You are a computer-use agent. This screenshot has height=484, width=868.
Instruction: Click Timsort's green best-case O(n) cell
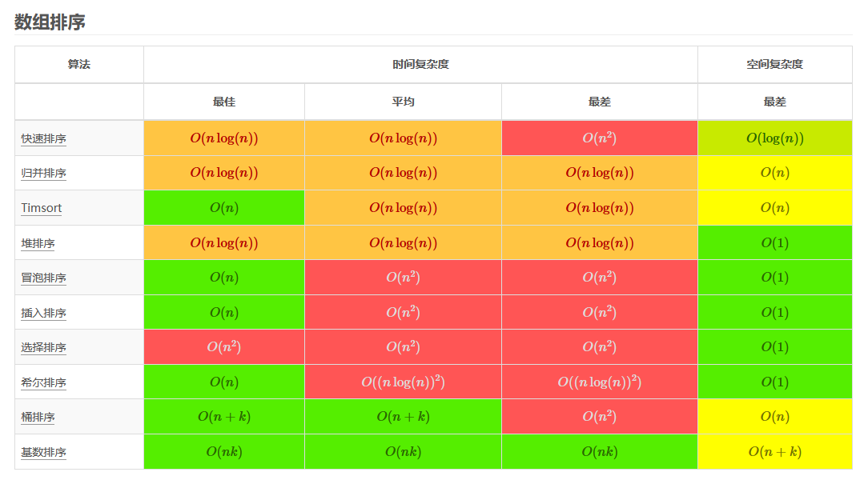(224, 208)
